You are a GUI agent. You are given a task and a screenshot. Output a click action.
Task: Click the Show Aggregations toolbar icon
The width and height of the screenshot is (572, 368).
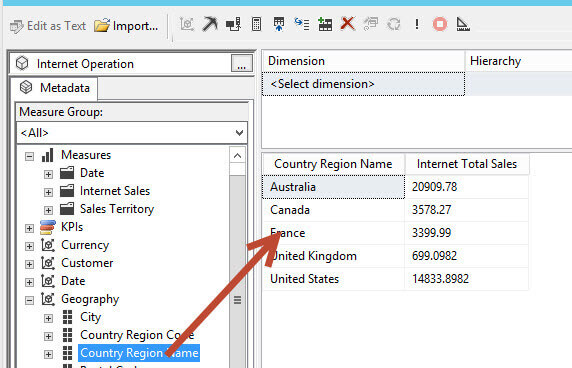(325, 24)
